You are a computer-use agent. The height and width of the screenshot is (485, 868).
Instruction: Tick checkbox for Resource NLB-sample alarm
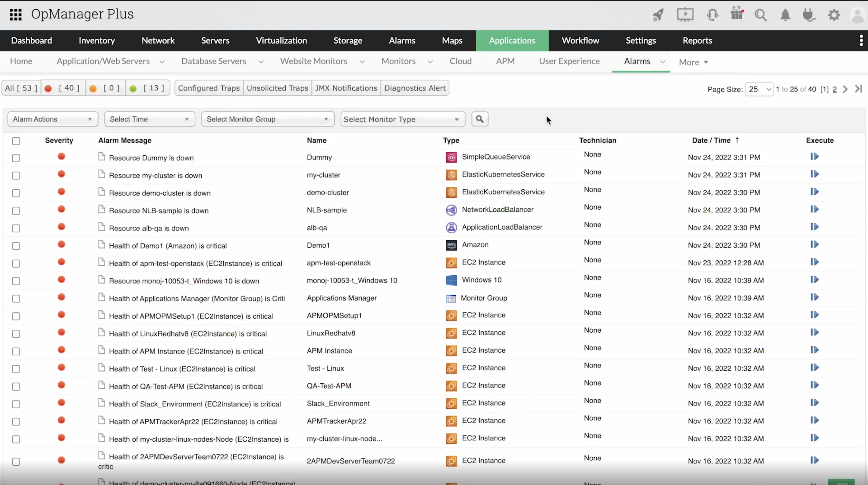click(x=16, y=211)
